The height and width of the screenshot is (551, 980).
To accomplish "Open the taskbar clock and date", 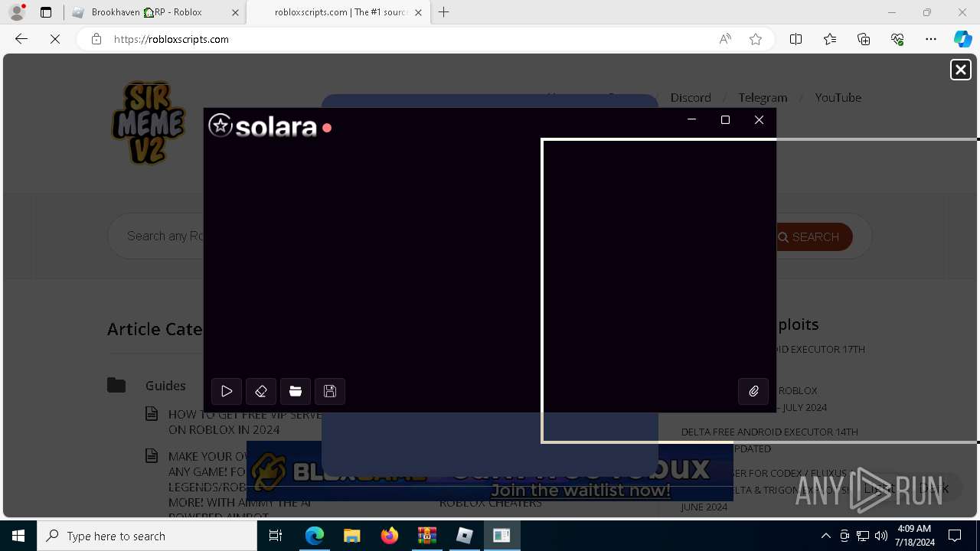I will click(914, 536).
